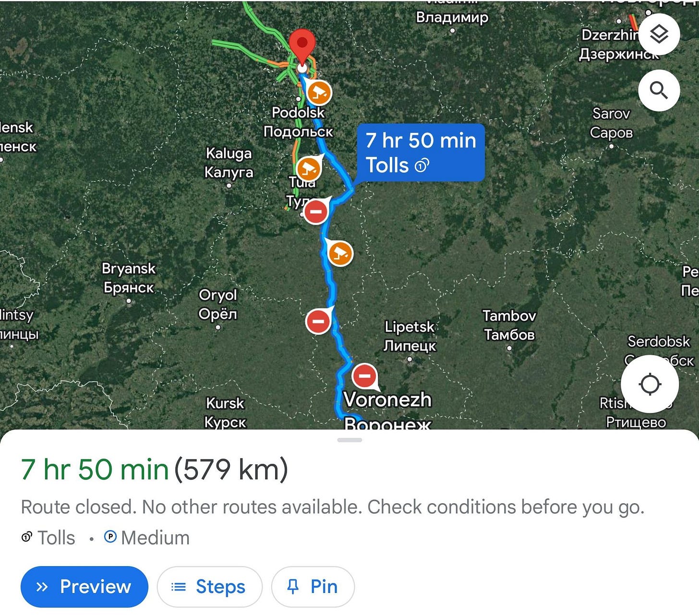Center map on my location
699x616 pixels.
coord(650,384)
